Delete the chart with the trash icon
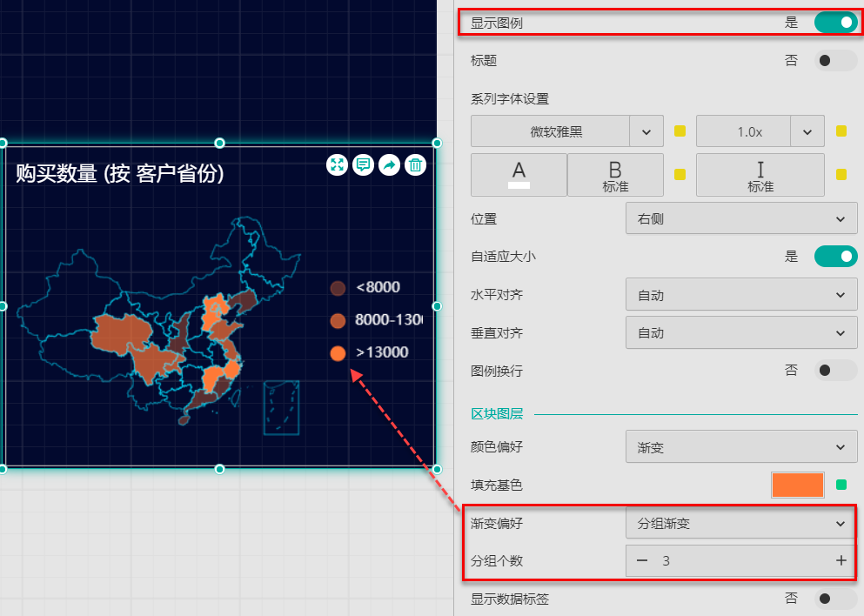 click(416, 164)
